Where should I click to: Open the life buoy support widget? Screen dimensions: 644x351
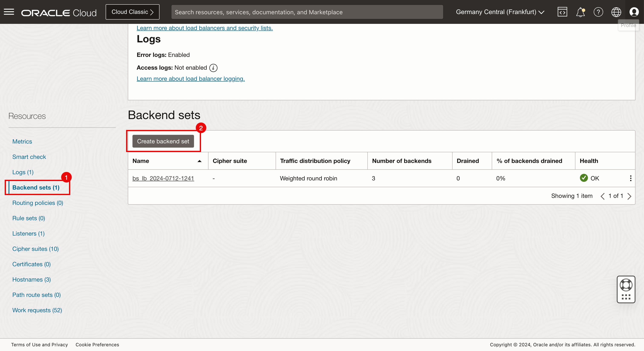(626, 285)
